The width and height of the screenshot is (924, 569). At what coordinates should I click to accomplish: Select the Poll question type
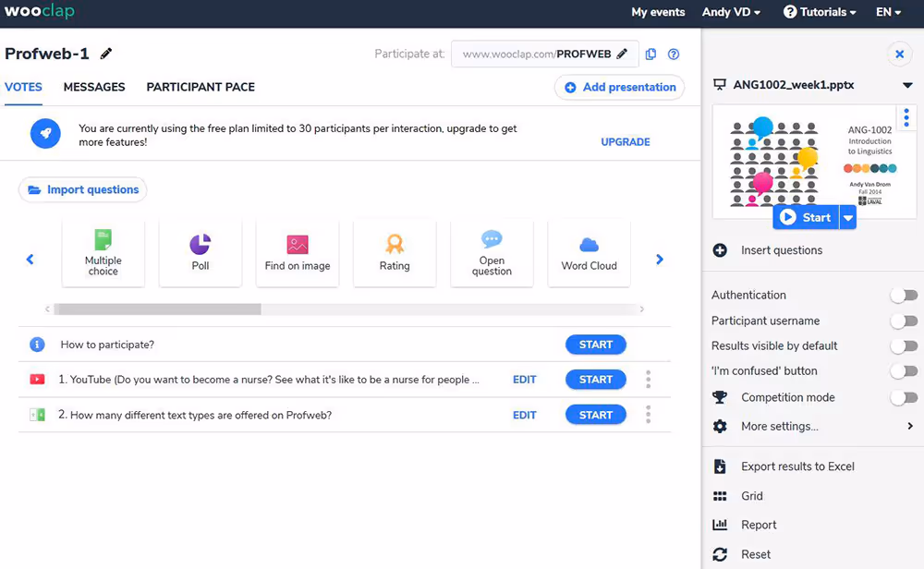pos(201,253)
